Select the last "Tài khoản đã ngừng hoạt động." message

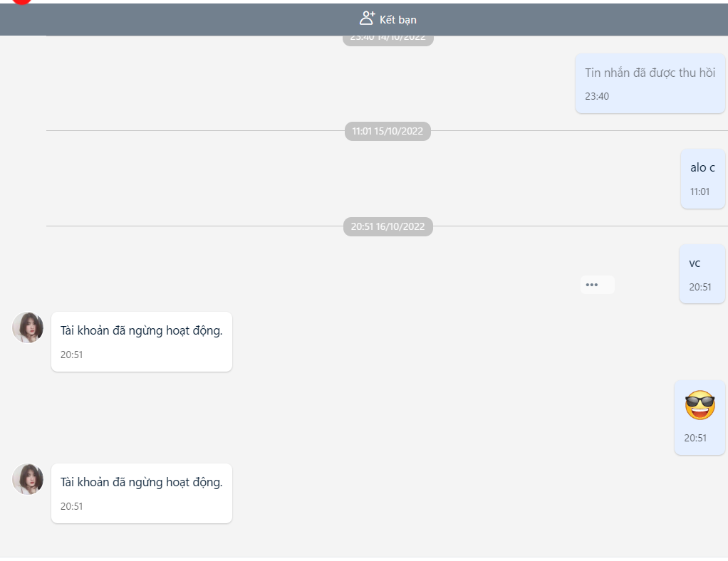(141, 482)
